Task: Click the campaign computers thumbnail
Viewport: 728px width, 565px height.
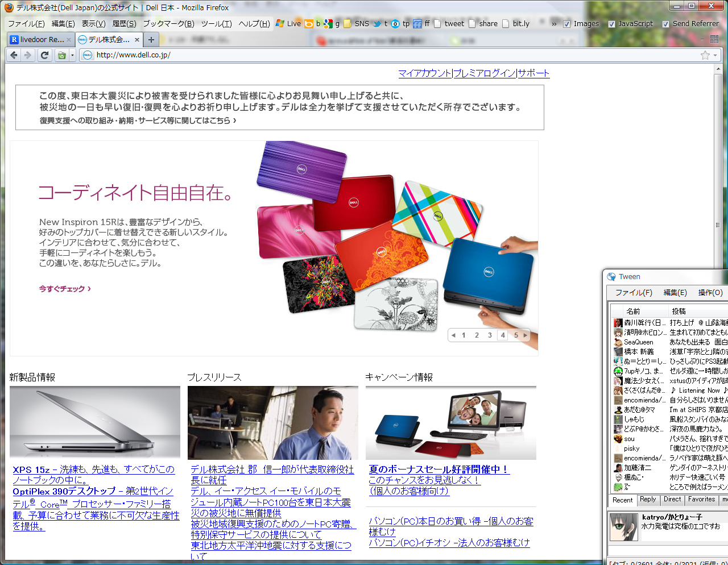Action: coord(451,423)
